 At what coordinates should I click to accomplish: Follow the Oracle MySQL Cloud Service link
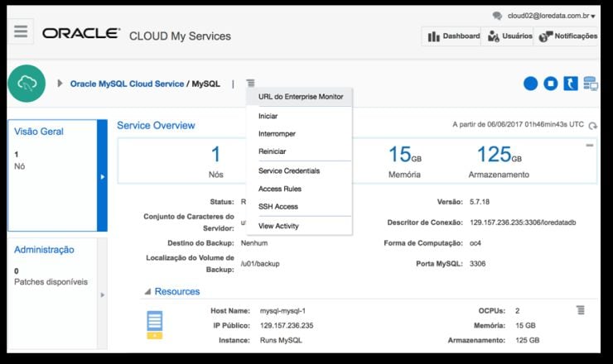[x=126, y=84]
